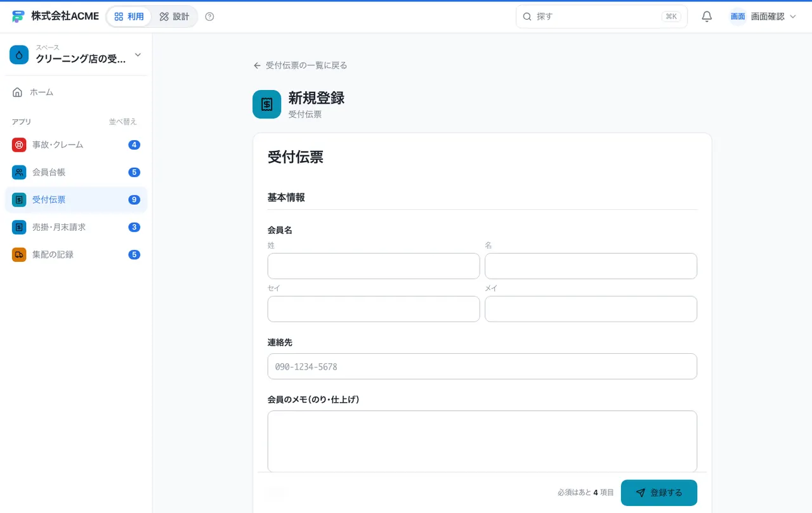Screen dimensions: 812x513
Task: Click the home house icon
Action: coord(18,92)
